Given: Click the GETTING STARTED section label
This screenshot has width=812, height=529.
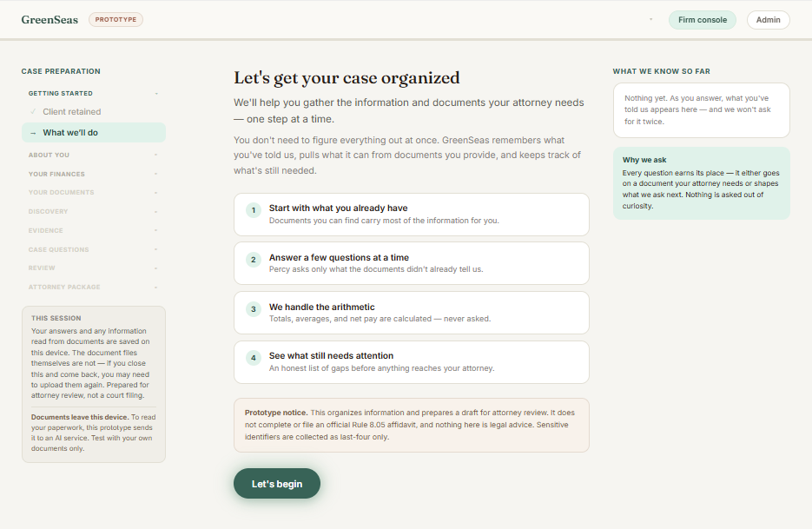Looking at the screenshot, I should click(x=61, y=94).
